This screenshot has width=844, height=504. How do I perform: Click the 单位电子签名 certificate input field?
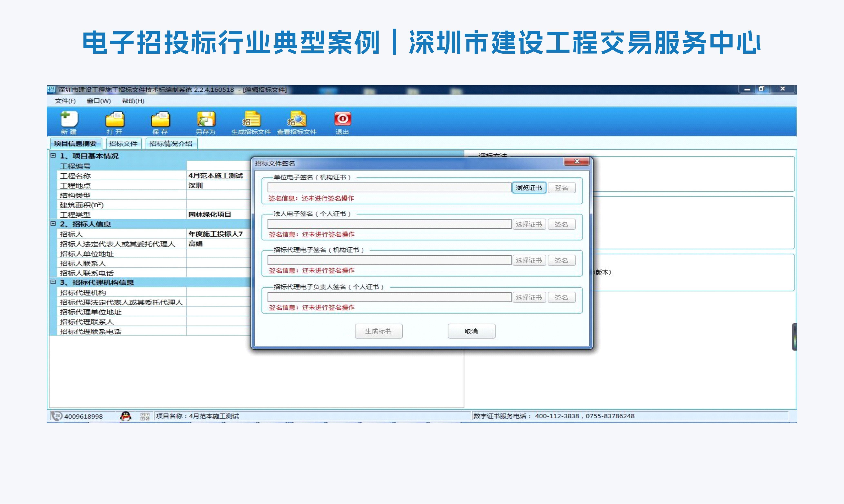389,187
